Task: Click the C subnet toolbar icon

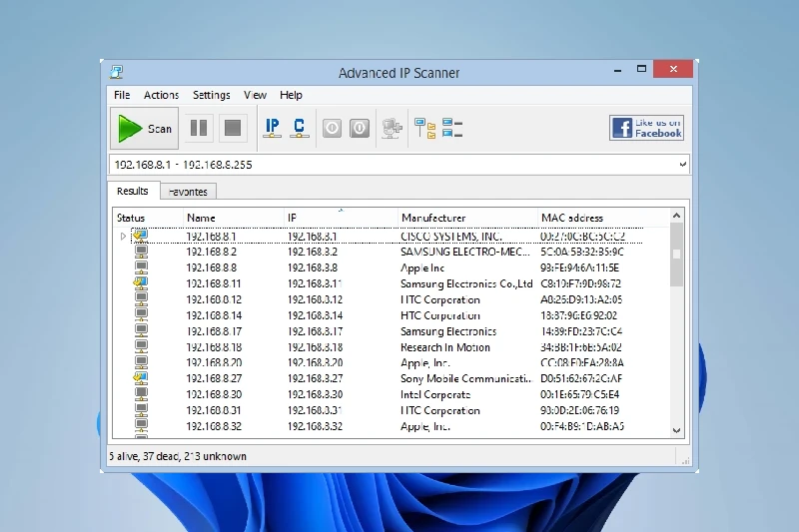Action: 299,128
